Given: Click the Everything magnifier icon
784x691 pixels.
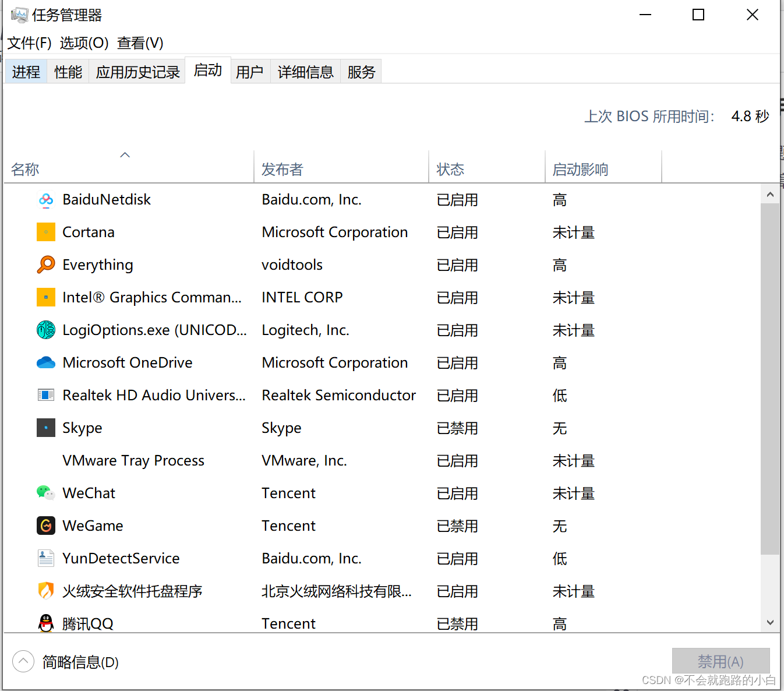Looking at the screenshot, I should pyautogui.click(x=46, y=265).
